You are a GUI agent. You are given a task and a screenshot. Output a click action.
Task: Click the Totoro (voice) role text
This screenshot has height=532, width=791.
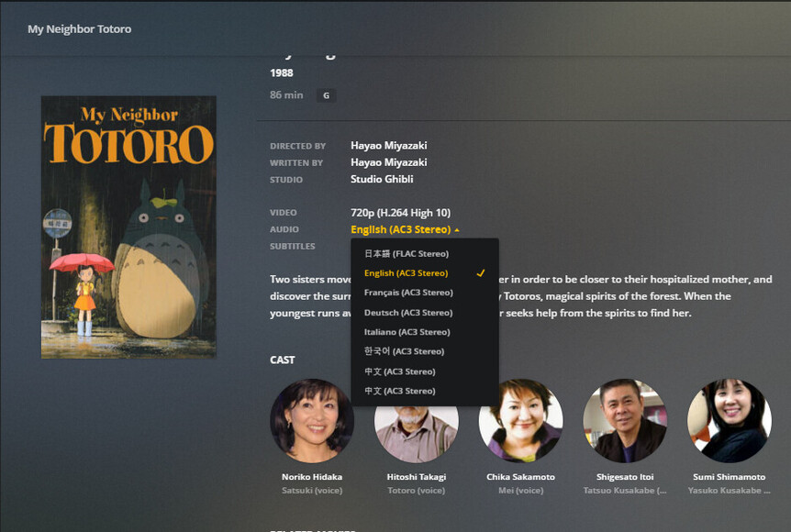coord(417,490)
